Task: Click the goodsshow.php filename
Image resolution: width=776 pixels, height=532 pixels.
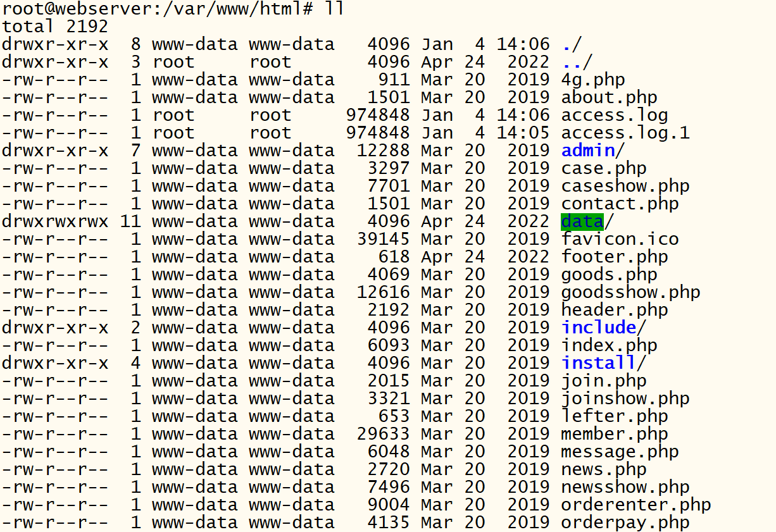Action: [630, 292]
